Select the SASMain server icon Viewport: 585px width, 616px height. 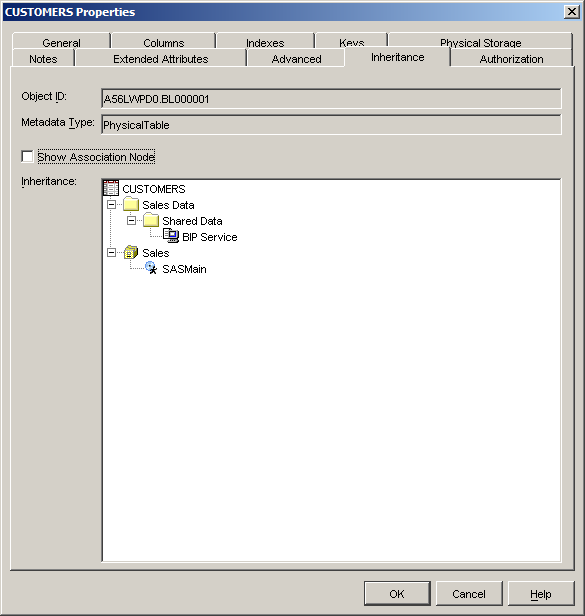point(151,268)
